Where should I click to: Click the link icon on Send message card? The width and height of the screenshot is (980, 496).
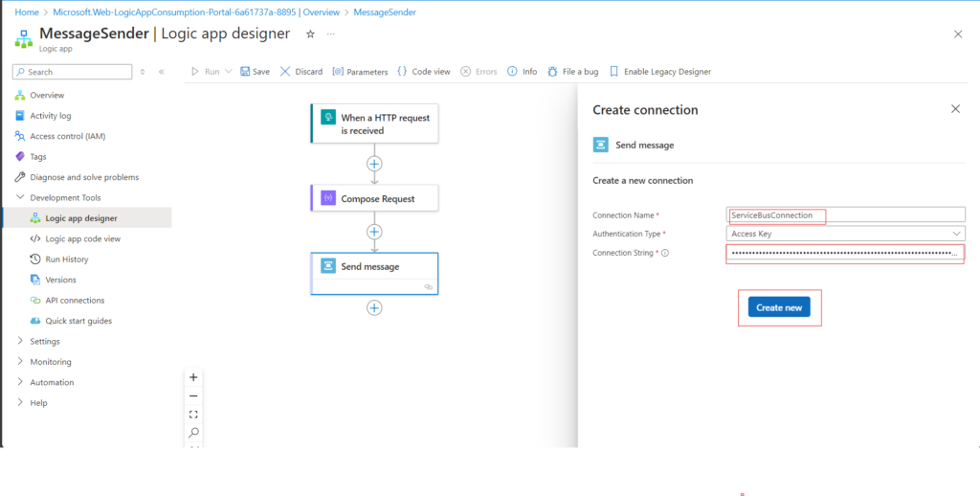click(x=428, y=286)
